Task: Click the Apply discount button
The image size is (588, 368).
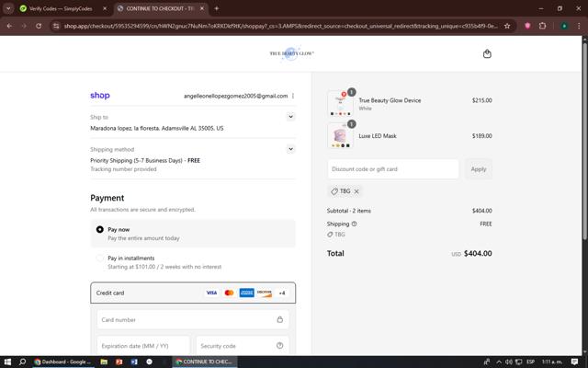Action: point(478,169)
